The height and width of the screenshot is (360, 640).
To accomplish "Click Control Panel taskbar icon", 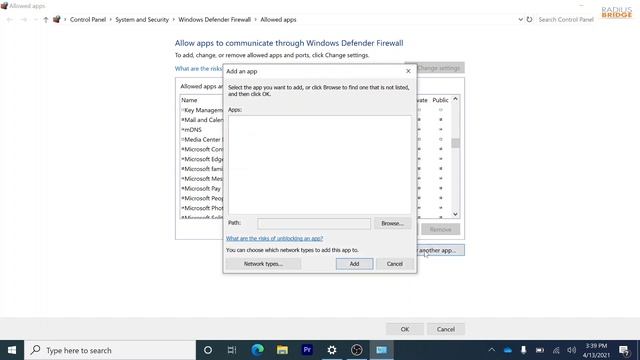I will click(382, 350).
